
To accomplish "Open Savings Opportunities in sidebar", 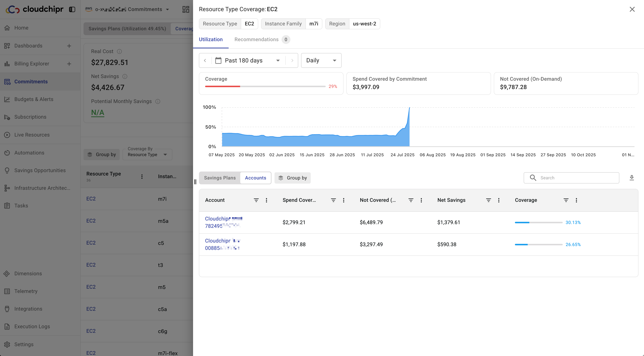I will (40, 170).
